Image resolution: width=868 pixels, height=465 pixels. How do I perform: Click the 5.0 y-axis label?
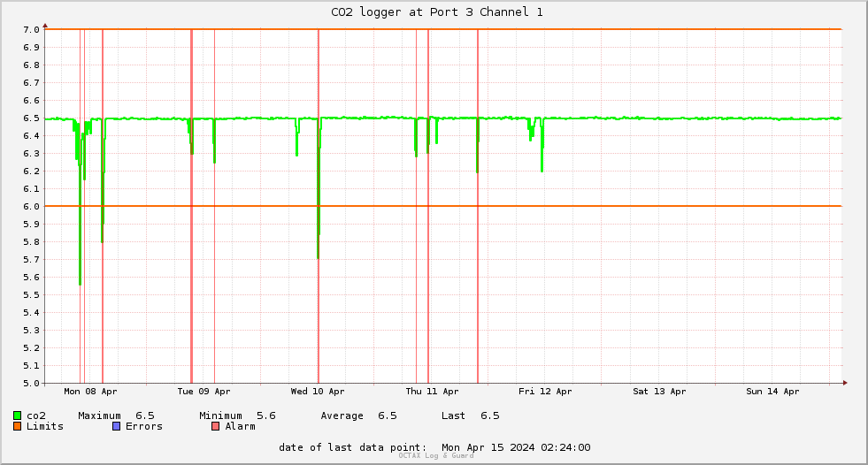click(31, 383)
